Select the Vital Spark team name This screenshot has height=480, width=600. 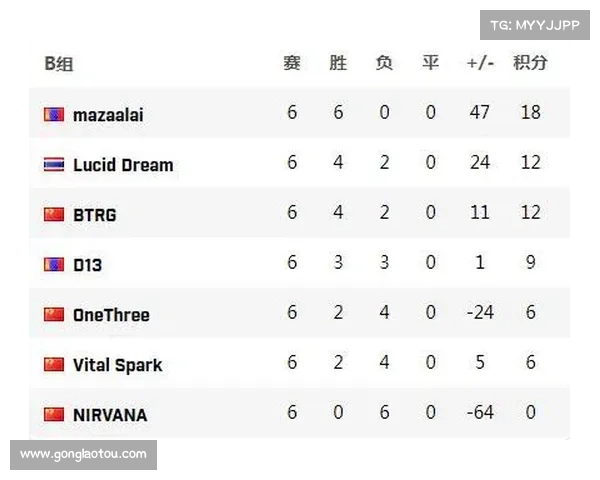pos(117,365)
